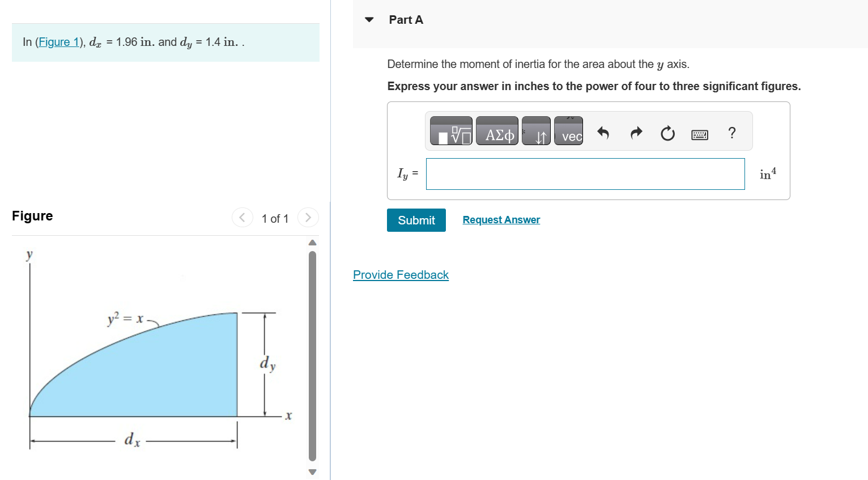Click inside the Iy answer field

[585, 174]
